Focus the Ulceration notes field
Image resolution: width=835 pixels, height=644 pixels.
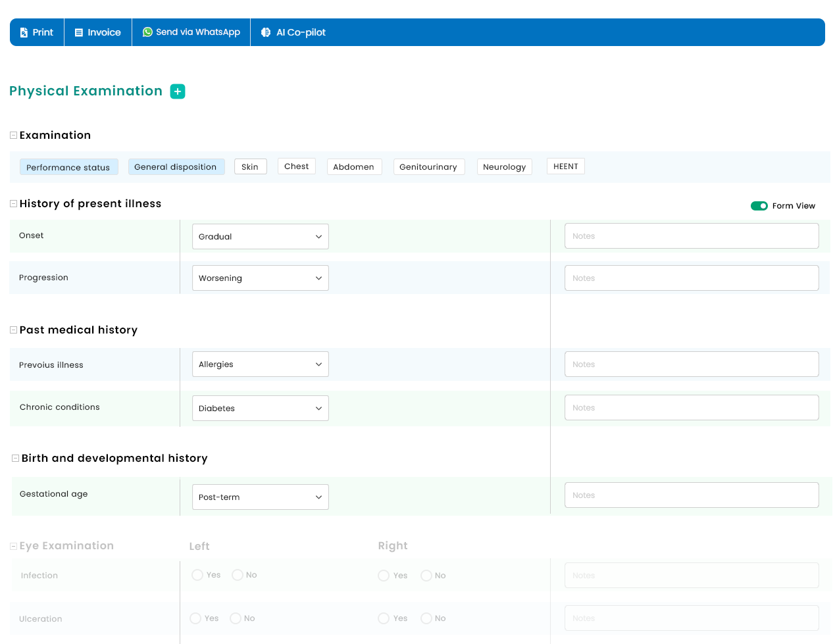pyautogui.click(x=692, y=618)
